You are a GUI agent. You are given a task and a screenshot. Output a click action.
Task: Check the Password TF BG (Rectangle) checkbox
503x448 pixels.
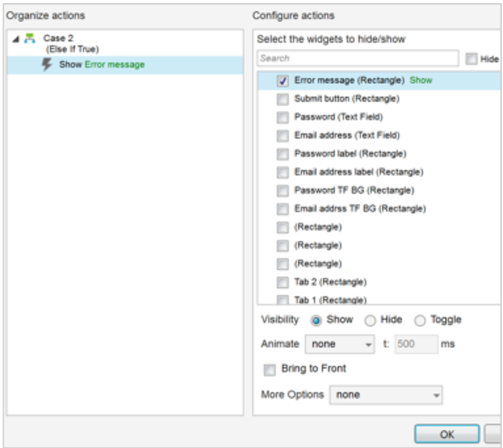pyautogui.click(x=282, y=190)
